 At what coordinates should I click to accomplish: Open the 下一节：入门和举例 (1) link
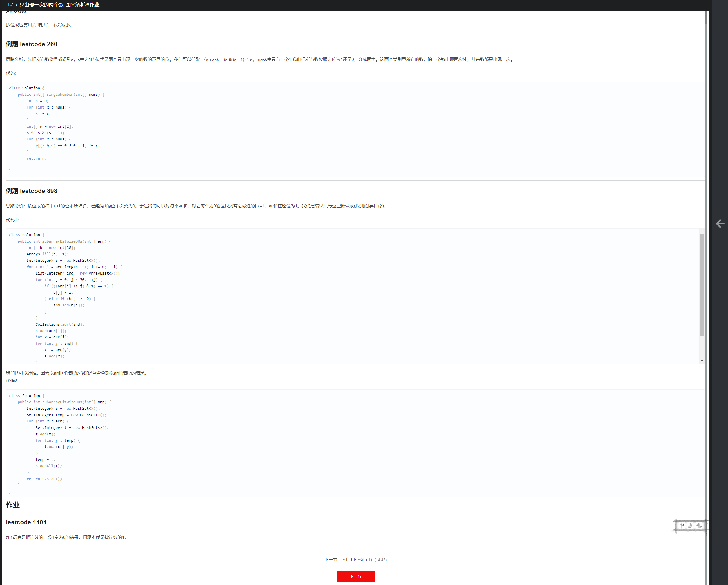click(x=348, y=560)
